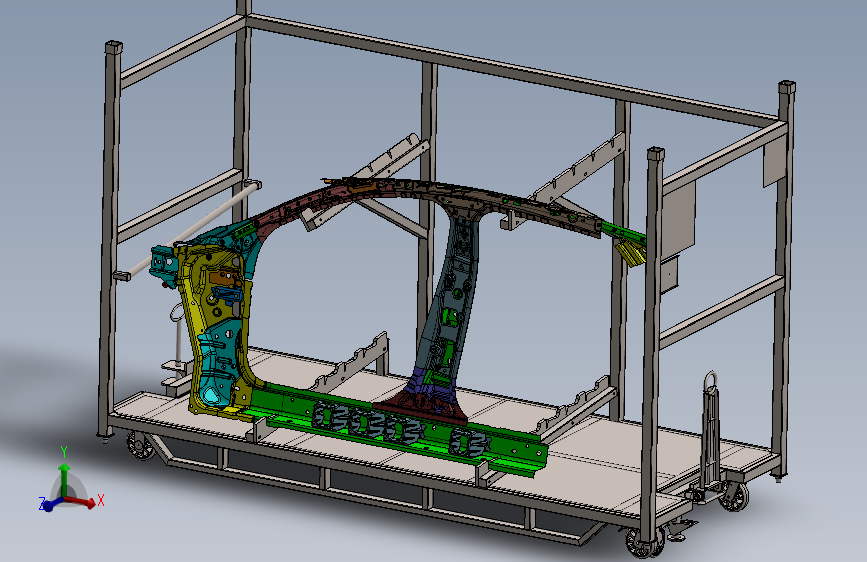The height and width of the screenshot is (562, 867).
Task: Select the large gray plate on the right post
Action: pos(679,217)
